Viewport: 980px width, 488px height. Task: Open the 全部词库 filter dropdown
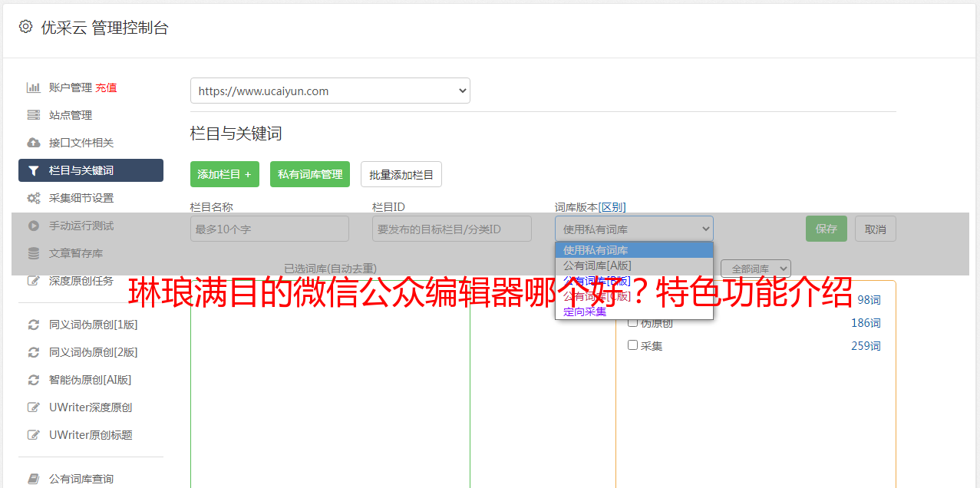coord(755,269)
